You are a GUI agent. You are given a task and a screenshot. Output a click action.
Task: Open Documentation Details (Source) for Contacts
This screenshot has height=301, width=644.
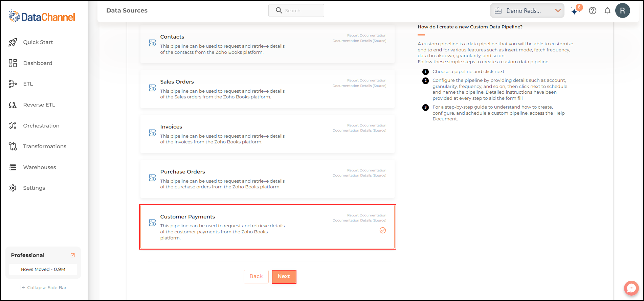pos(359,41)
